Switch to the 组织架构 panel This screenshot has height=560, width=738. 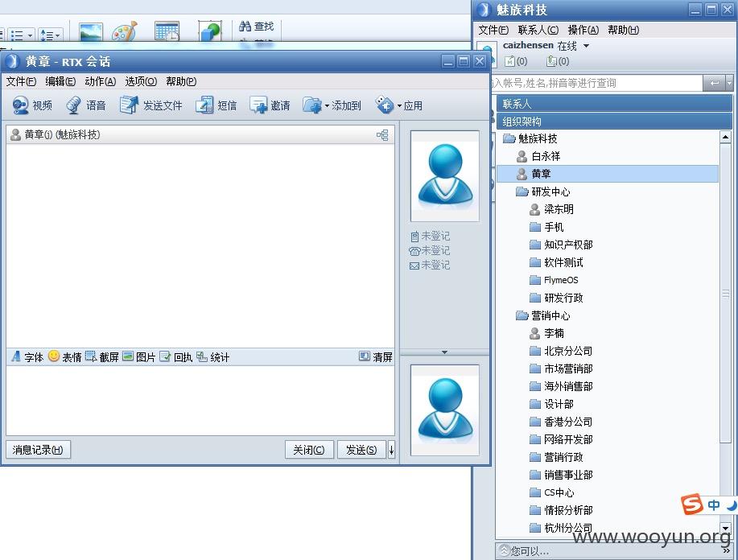[614, 121]
